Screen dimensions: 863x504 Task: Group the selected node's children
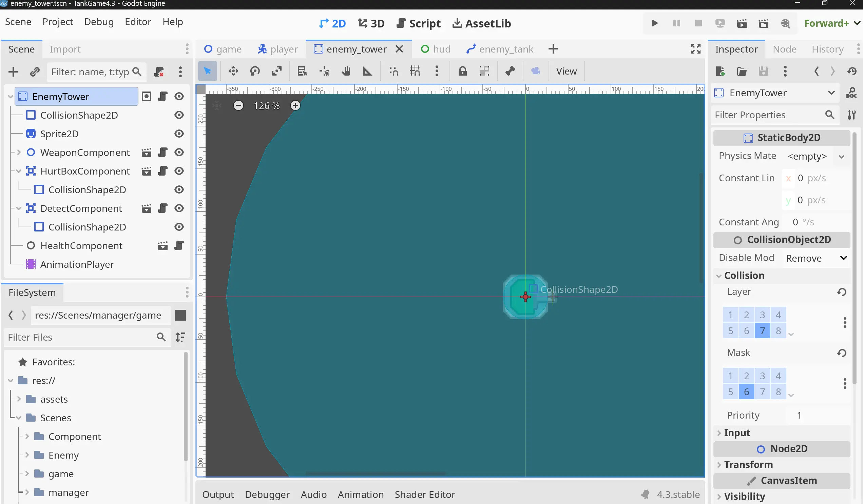(484, 71)
